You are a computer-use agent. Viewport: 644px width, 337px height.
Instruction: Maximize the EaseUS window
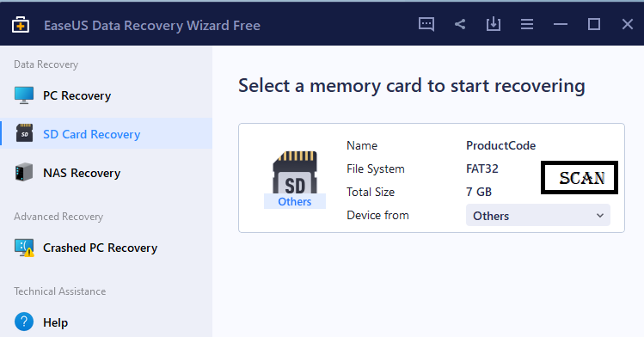click(594, 24)
